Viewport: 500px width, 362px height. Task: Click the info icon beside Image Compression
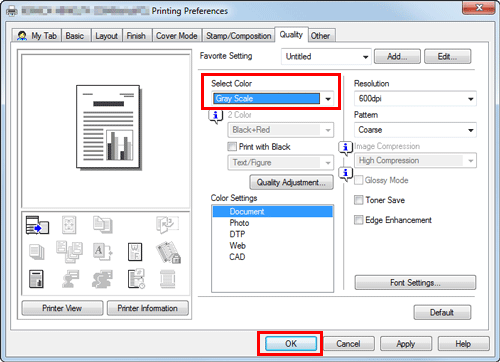click(x=346, y=148)
